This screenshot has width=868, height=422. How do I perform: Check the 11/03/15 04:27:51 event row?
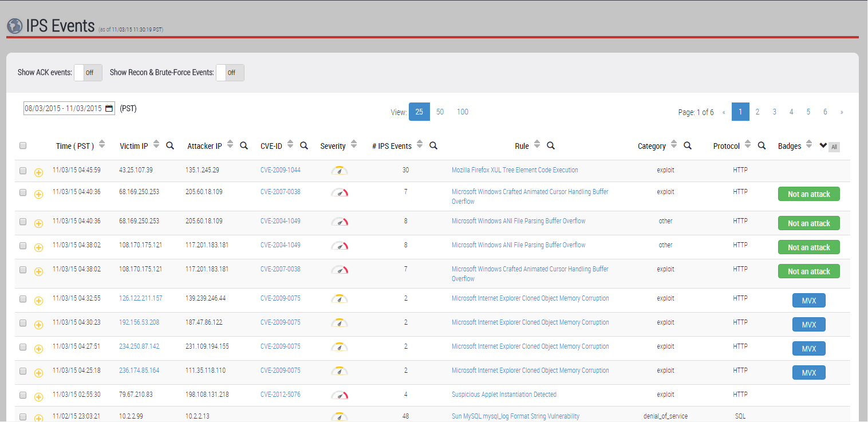[23, 347]
